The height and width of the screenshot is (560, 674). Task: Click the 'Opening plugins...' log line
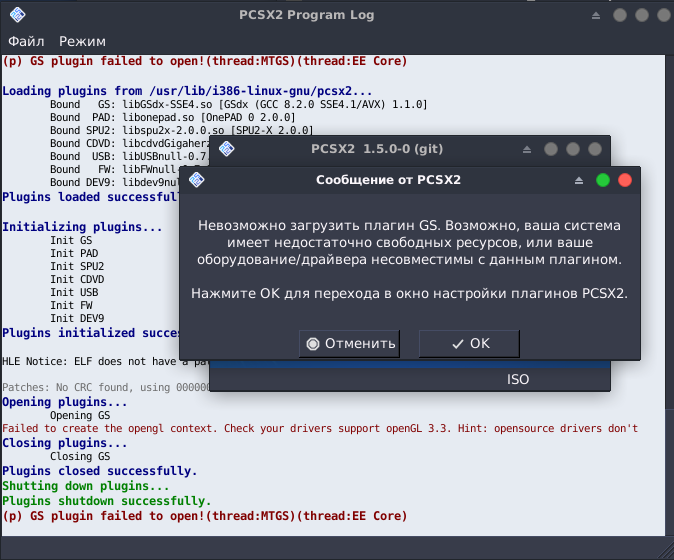click(x=65, y=402)
